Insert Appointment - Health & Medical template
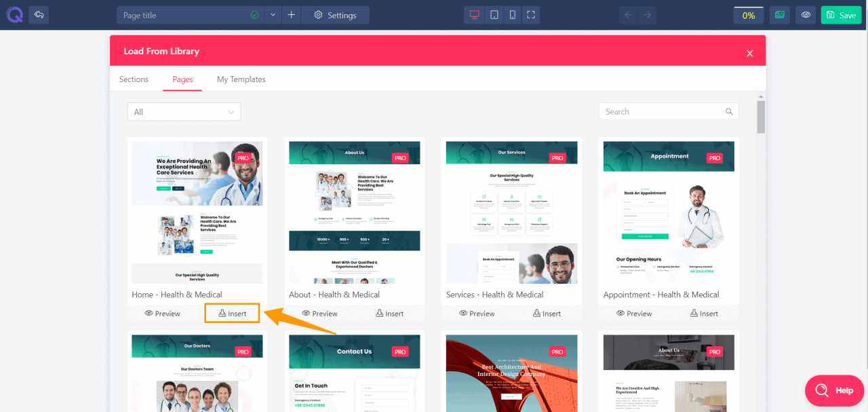 click(x=705, y=313)
